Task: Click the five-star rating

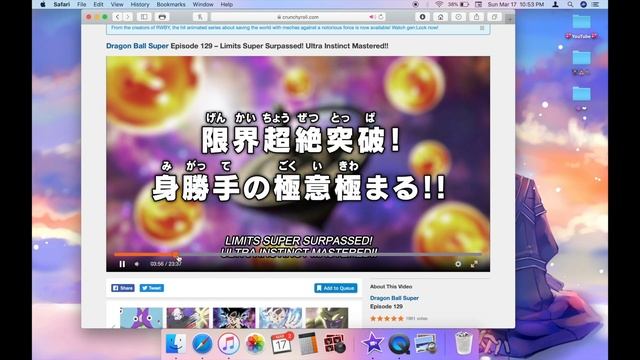Action: [387, 318]
